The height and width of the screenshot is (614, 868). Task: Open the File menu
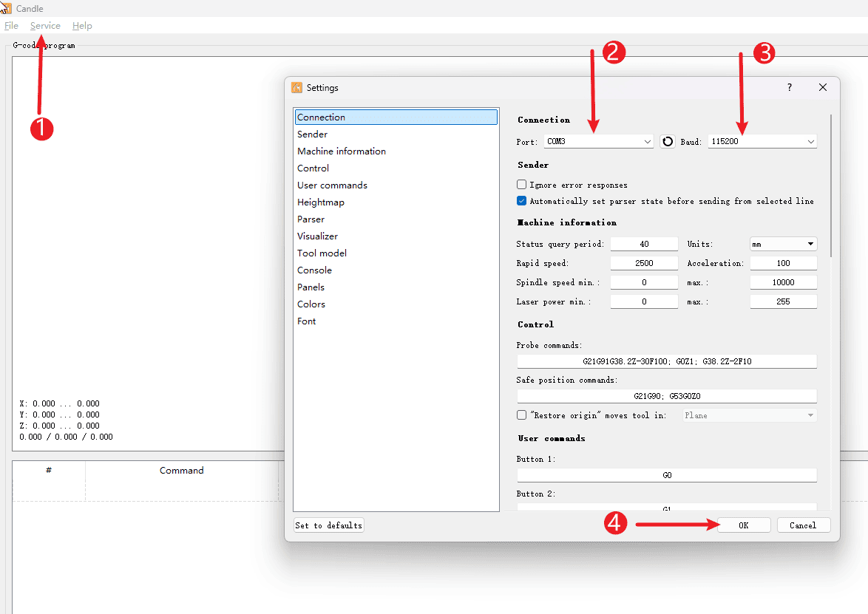12,25
